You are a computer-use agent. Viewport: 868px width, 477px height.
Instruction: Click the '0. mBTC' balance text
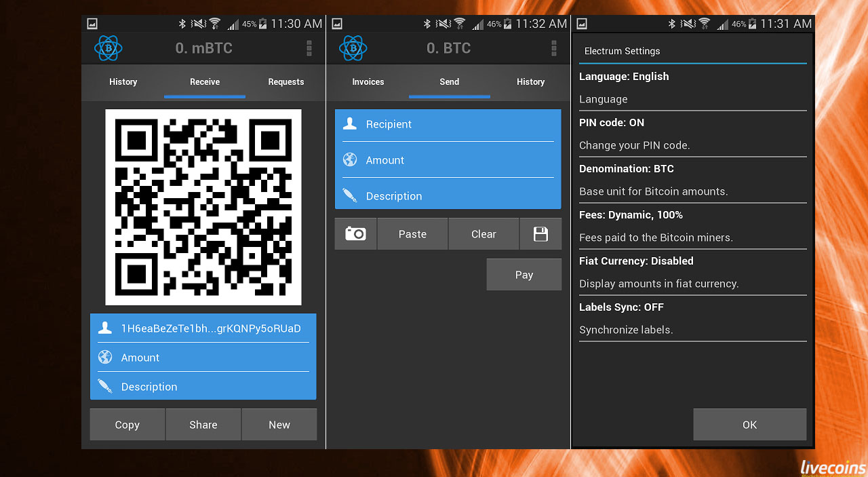204,48
